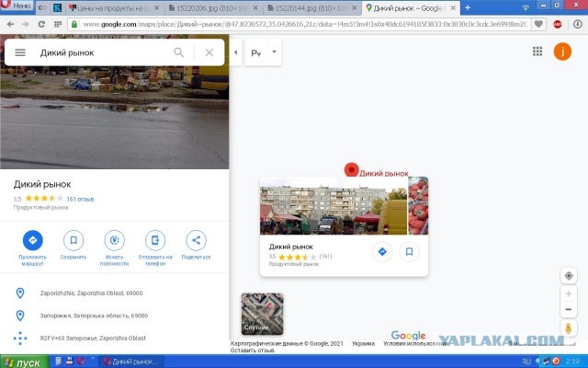Click directions icon in map card
588x368 pixels.
[382, 251]
